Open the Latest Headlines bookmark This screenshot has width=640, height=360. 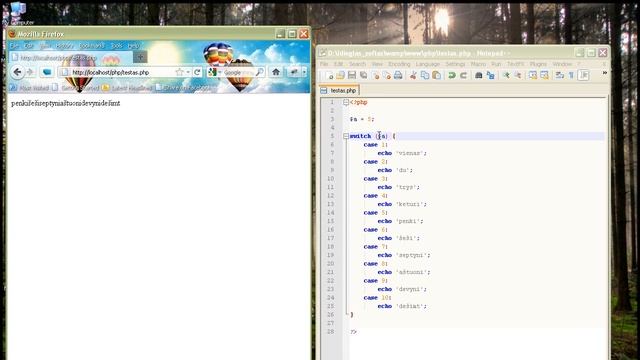click(128, 88)
